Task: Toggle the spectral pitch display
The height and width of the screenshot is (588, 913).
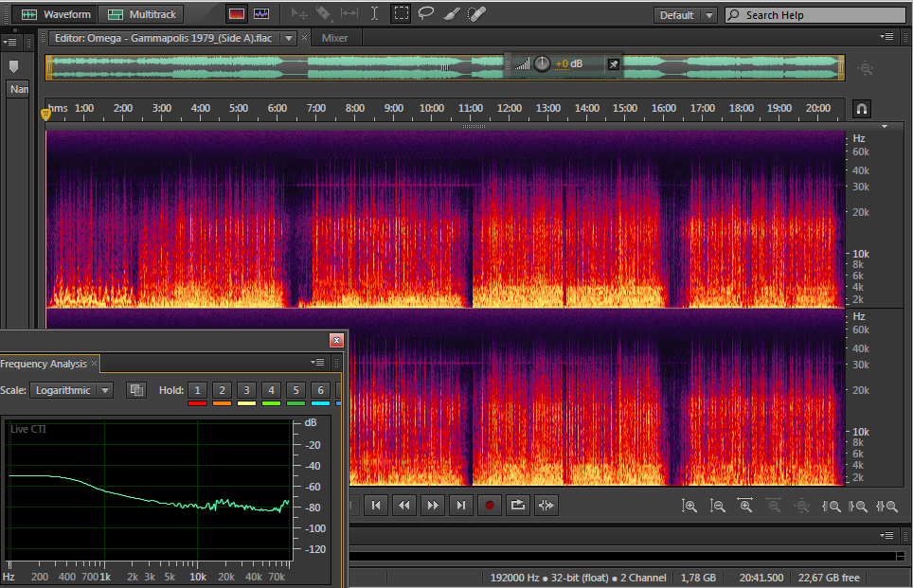Action: coord(261,14)
